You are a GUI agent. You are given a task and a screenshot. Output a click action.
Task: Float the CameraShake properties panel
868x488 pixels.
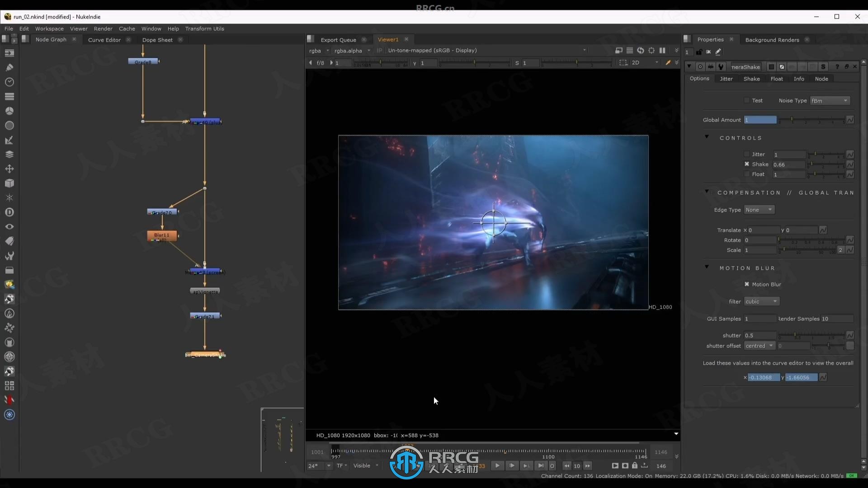pos(846,67)
